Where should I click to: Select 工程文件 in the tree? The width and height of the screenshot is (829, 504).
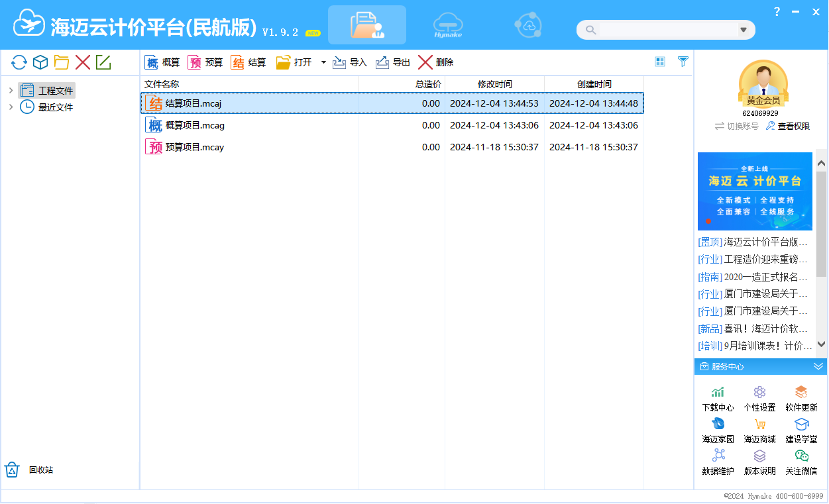click(47, 90)
